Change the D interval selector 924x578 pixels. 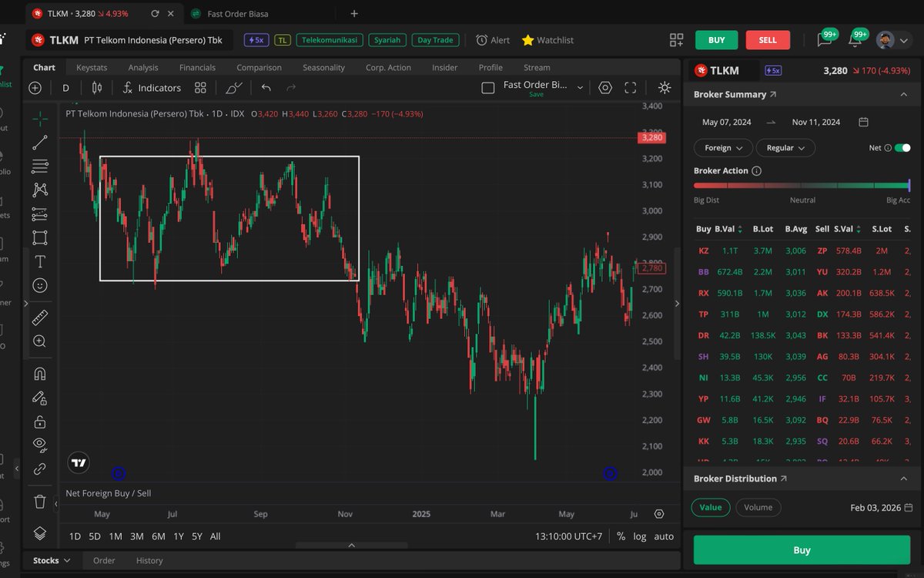pos(65,88)
